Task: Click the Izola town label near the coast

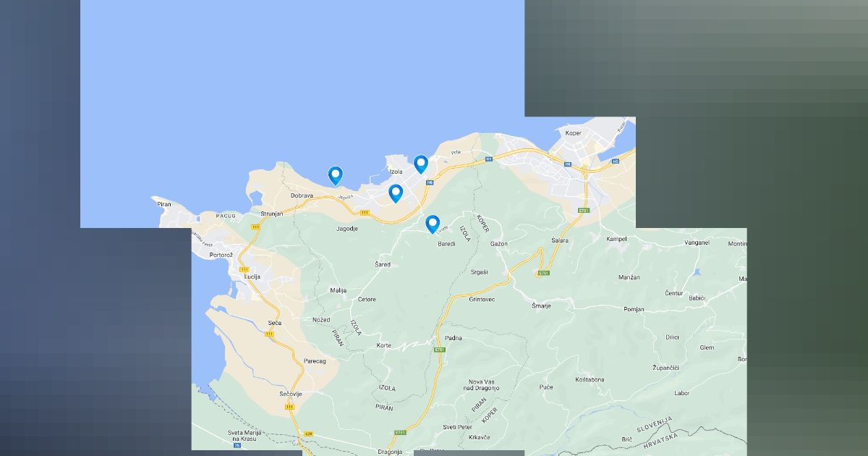Action: (x=396, y=172)
